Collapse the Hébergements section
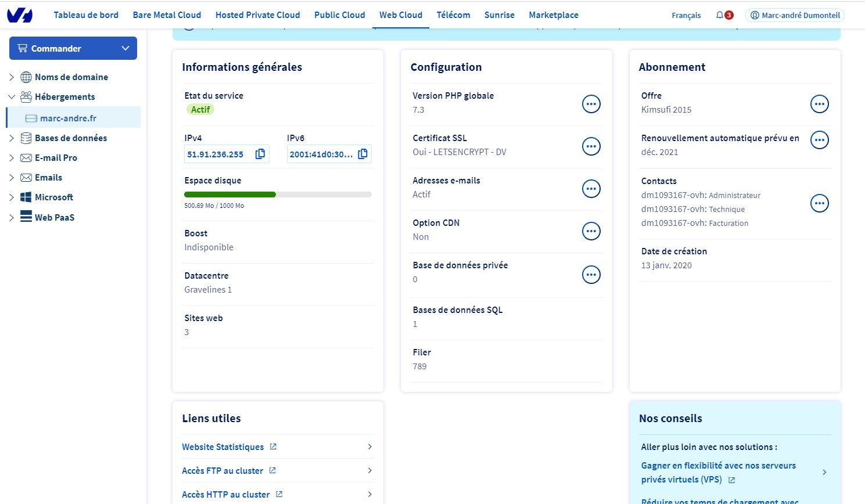865x504 pixels. coord(12,97)
